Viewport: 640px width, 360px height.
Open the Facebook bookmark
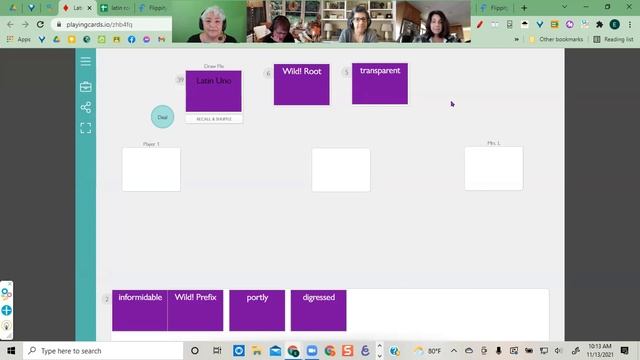(131, 39)
